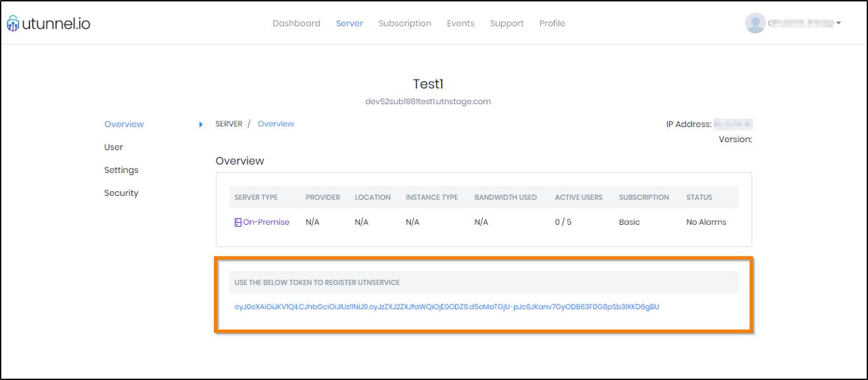Click the On-Premise server type link
Image resolution: width=868 pixels, height=380 pixels.
click(266, 222)
